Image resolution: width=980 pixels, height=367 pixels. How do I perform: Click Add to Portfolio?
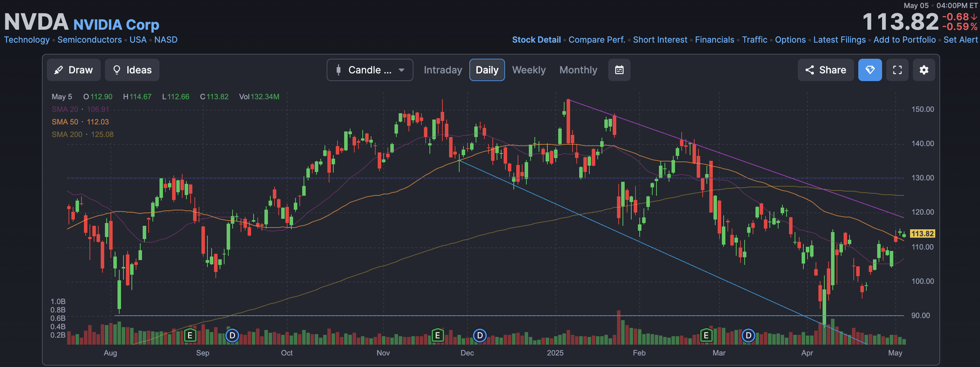tap(904, 39)
